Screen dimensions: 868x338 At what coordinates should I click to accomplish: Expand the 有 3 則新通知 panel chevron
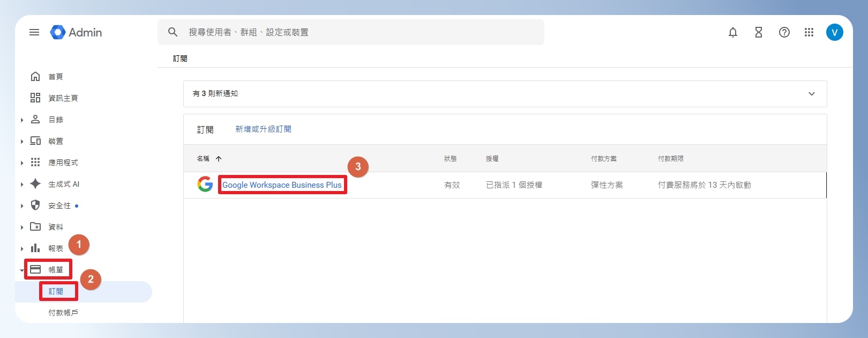click(812, 94)
